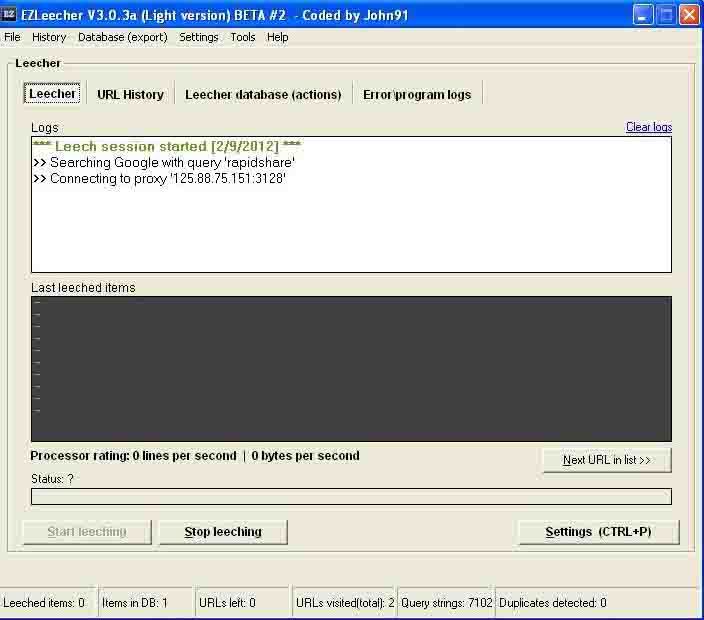Click 'Query strings: 7102' status entry
Image resolution: width=704 pixels, height=620 pixels.
pos(447,602)
